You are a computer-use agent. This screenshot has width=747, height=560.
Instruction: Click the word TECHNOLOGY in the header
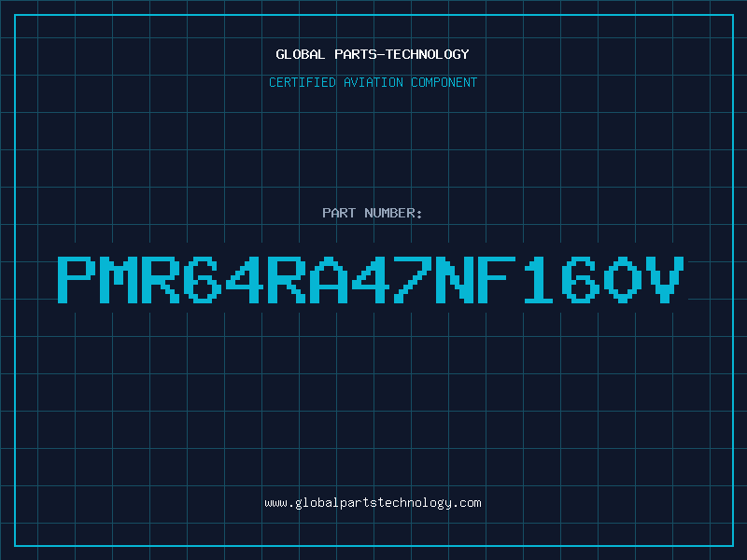tap(428, 54)
